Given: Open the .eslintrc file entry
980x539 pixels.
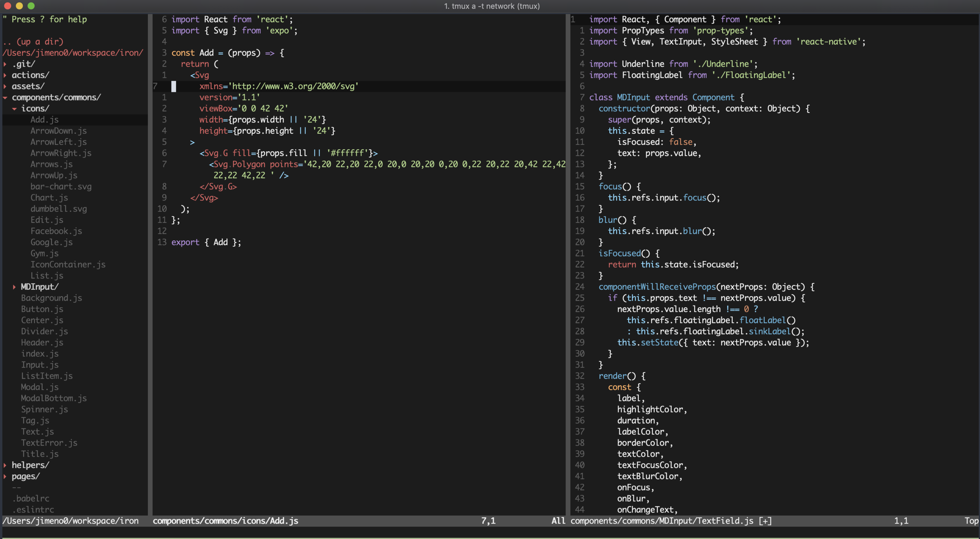Looking at the screenshot, I should tap(33, 509).
